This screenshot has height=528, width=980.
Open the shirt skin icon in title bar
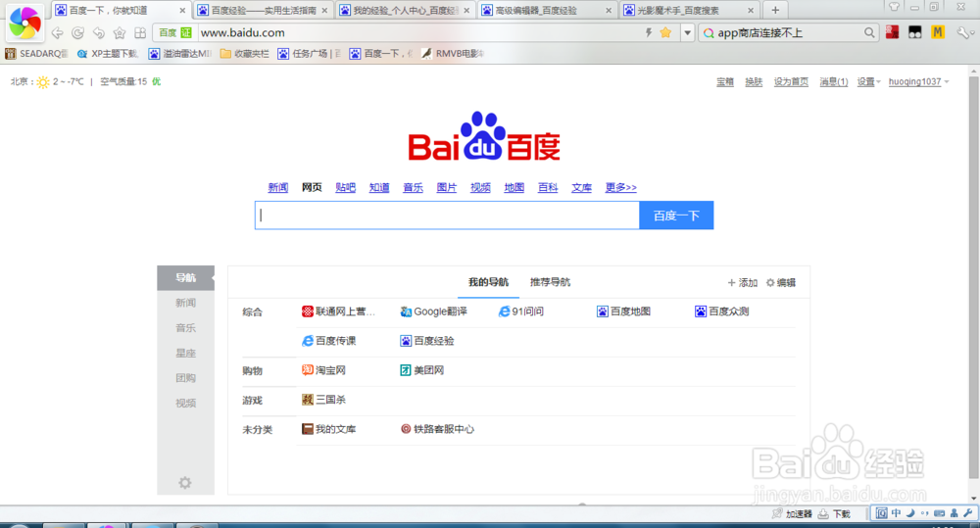point(895,7)
